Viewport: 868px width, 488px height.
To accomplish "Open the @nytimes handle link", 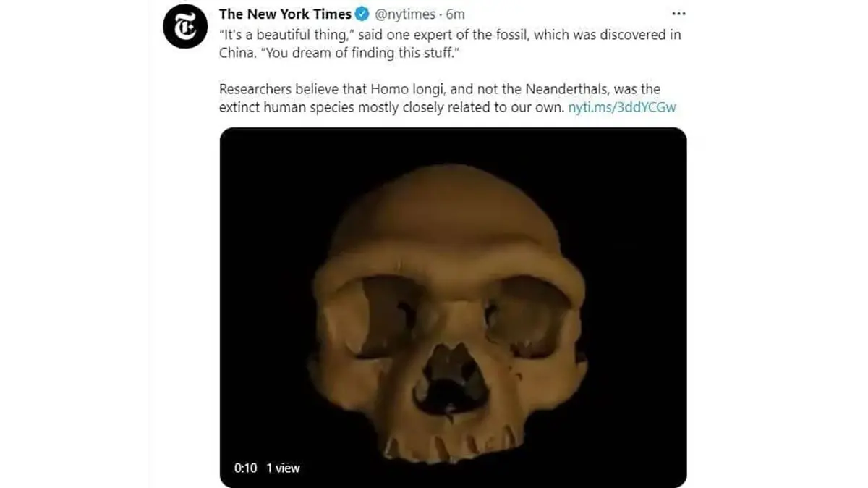I will pos(405,14).
